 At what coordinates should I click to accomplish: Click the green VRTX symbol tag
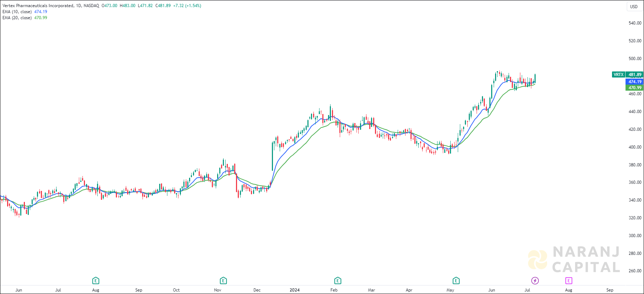point(618,75)
